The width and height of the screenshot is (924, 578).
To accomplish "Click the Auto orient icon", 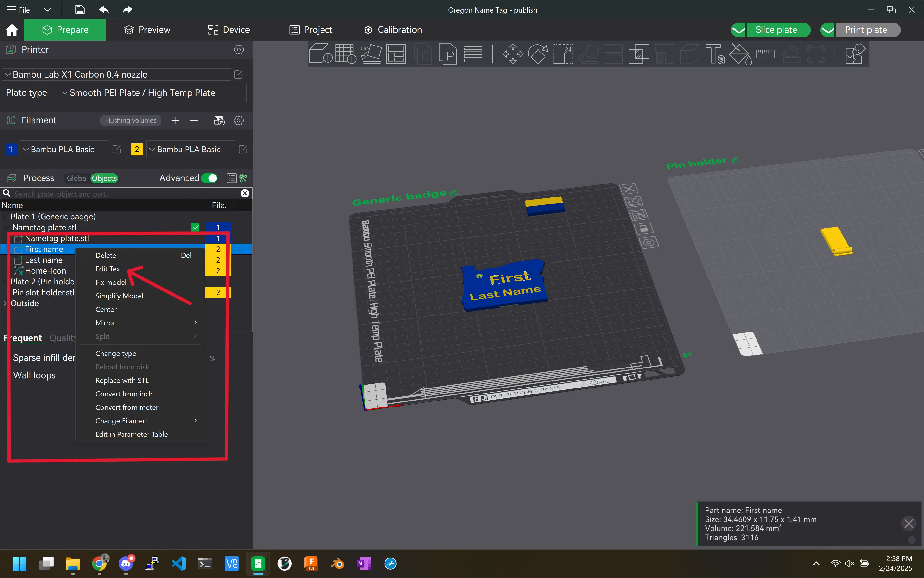I will 371,53.
